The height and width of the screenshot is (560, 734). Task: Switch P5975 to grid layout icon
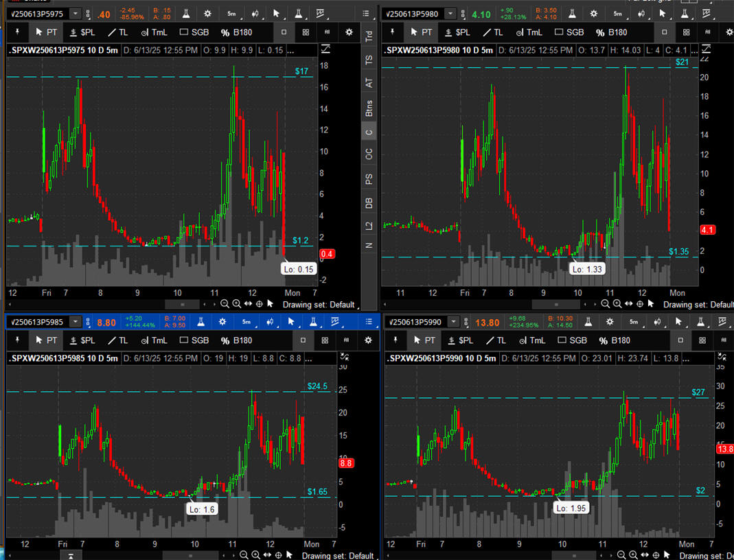click(306, 32)
